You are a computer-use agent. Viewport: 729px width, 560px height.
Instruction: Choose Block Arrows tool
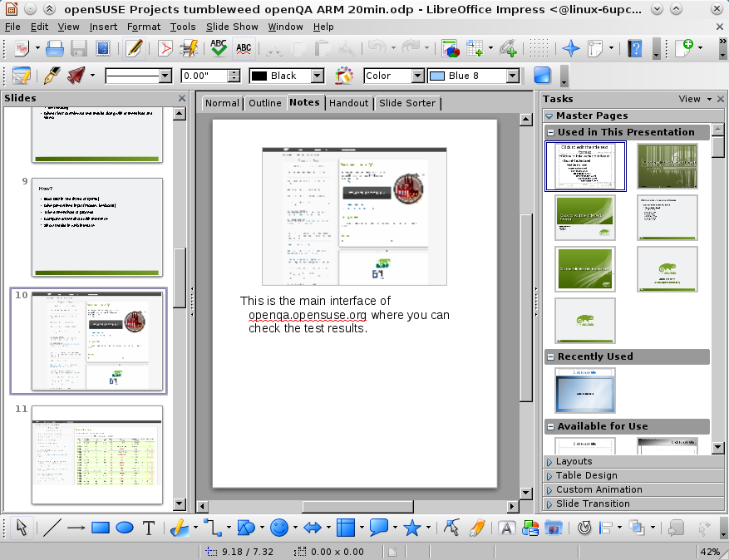click(313, 528)
